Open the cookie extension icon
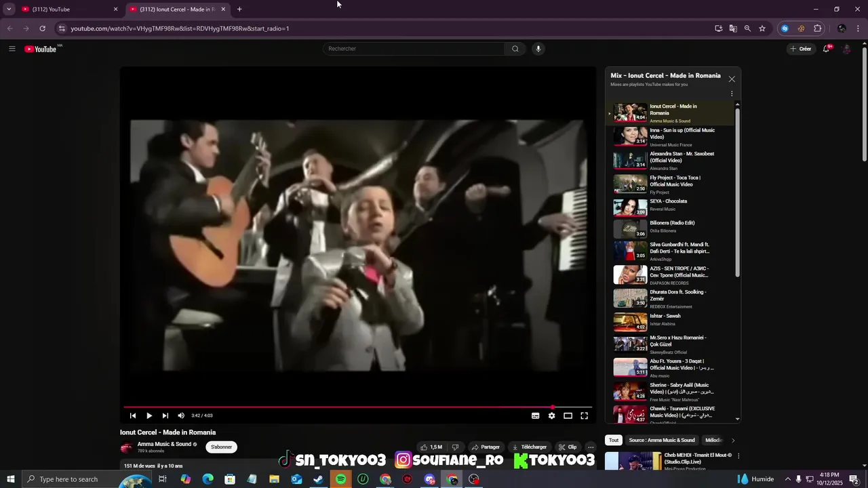Image resolution: width=868 pixels, height=488 pixels. [802, 28]
